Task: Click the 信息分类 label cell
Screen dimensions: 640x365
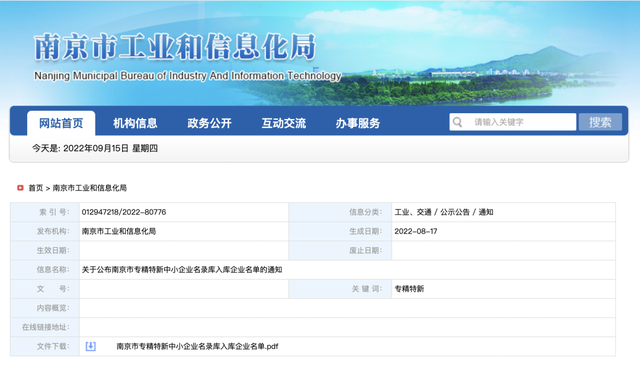Action: [x=340, y=212]
